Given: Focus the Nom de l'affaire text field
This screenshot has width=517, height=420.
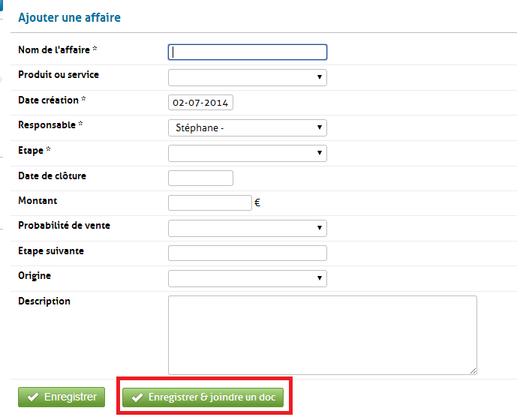Looking at the screenshot, I should pos(247,52).
